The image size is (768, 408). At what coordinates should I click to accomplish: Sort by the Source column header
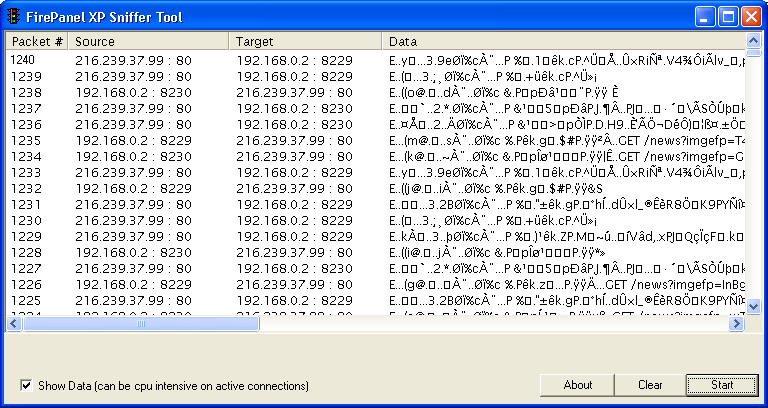tap(148, 42)
